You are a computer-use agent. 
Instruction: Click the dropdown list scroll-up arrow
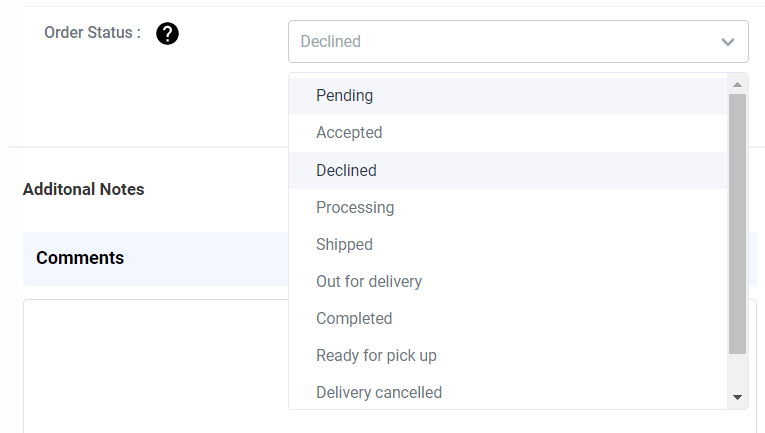pos(737,85)
